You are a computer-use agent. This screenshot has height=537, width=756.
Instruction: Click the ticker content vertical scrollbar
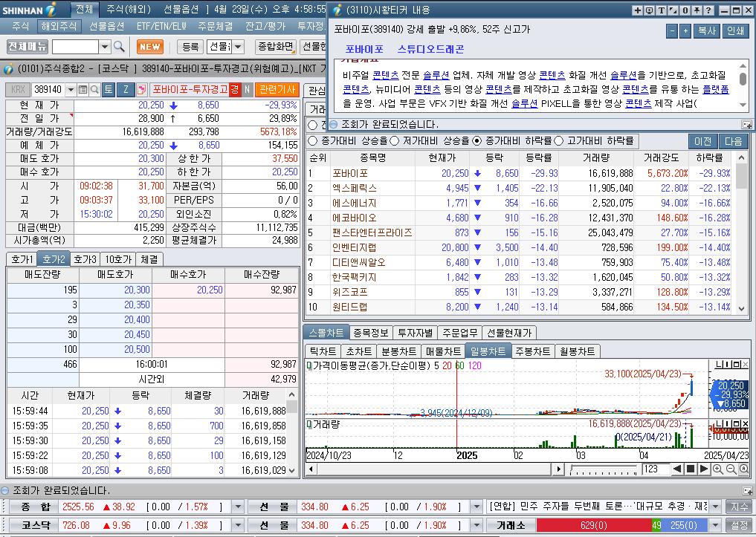[x=743, y=85]
